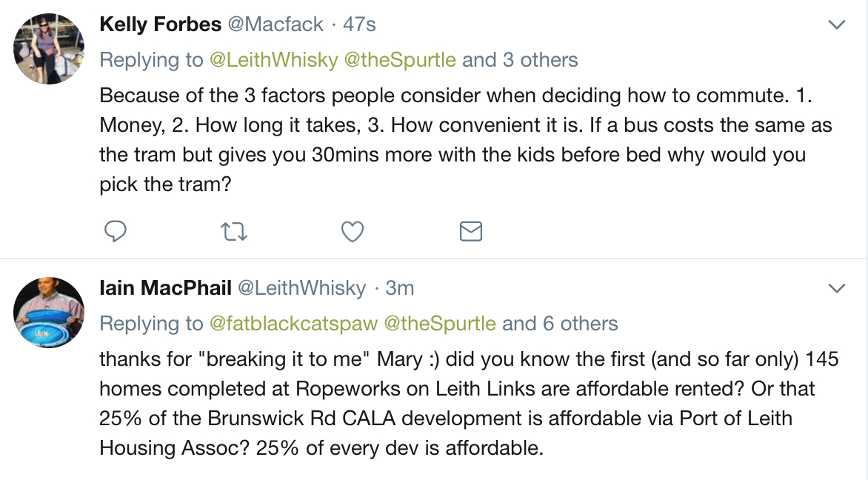Image resolution: width=868 pixels, height=480 pixels.
Task: Retweet Kelly Forbes' commute tweet
Action: pyautogui.click(x=234, y=231)
